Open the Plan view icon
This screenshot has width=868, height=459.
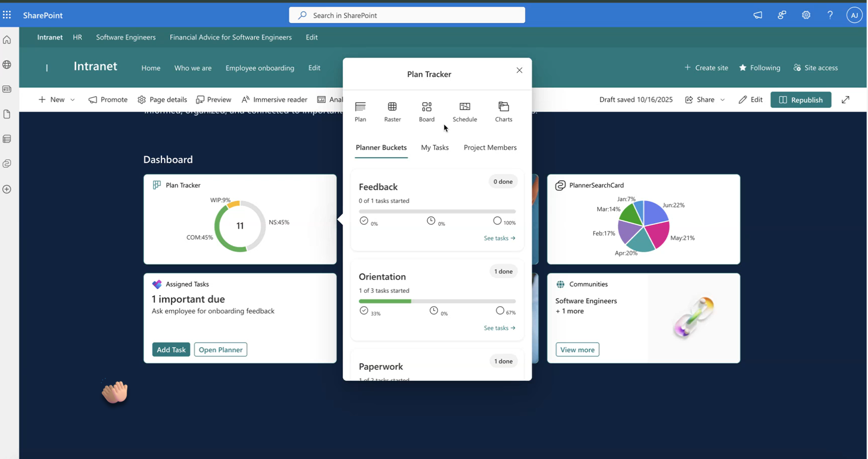click(x=360, y=107)
